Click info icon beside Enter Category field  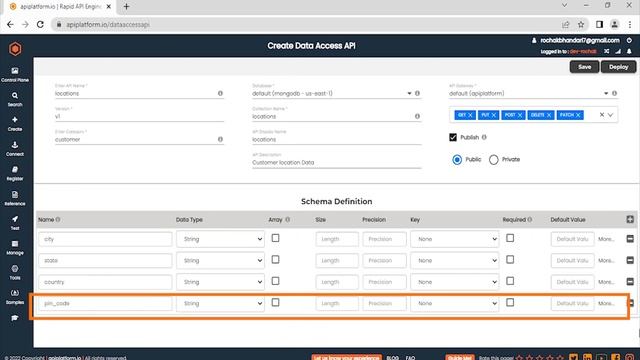click(220, 139)
